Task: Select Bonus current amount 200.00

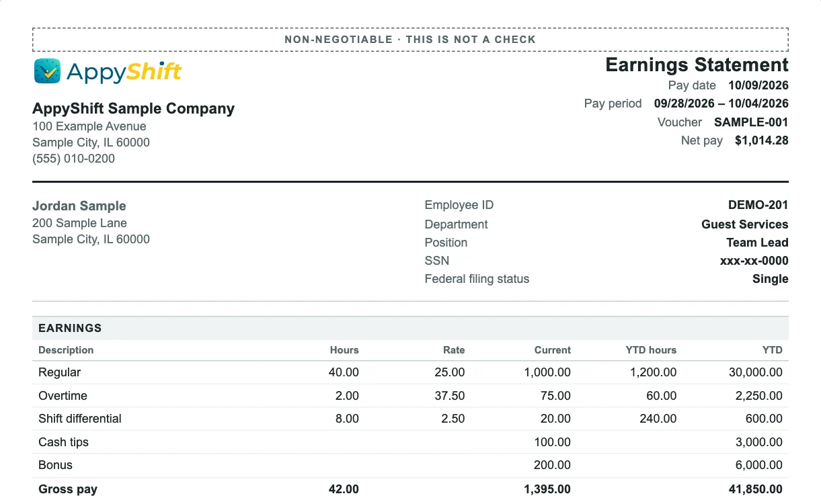Action: 553,465
